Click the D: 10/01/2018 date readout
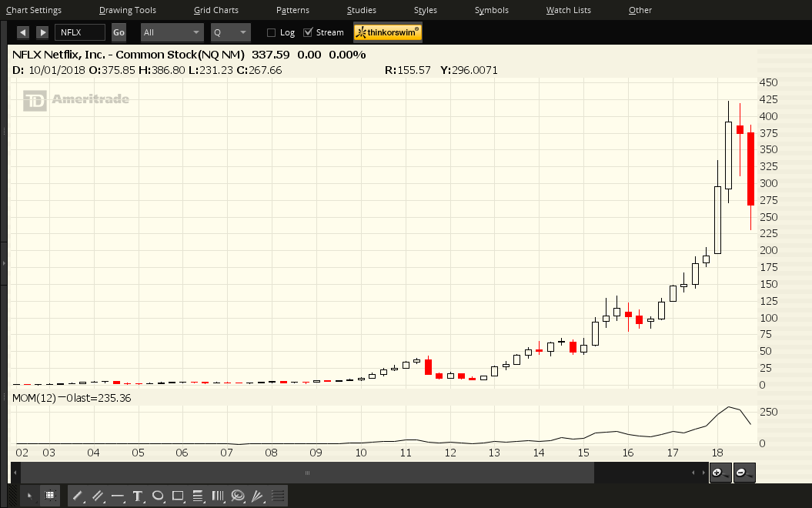This screenshot has height=508, width=812. click(x=48, y=70)
